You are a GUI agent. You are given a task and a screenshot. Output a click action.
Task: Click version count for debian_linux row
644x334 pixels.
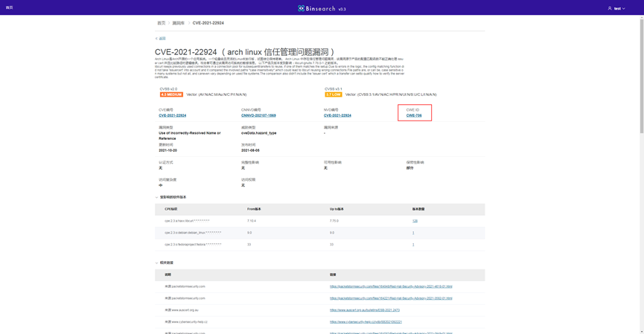[x=413, y=233]
